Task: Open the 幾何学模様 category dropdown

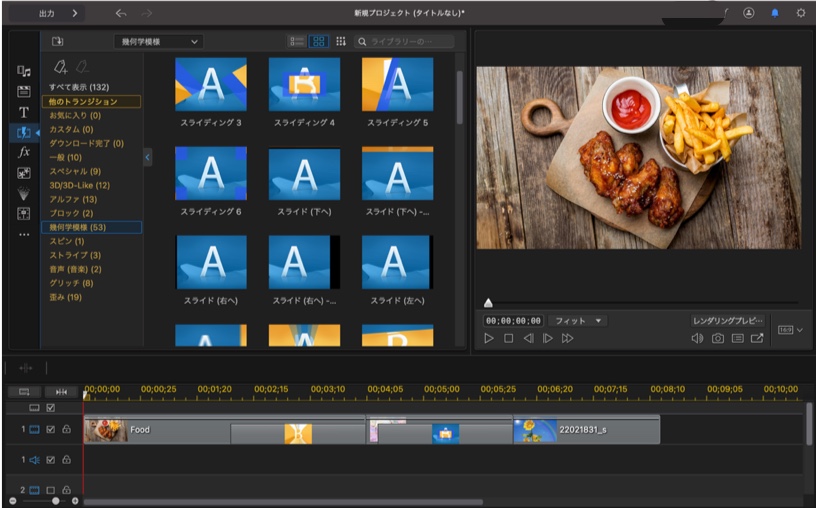Action: (157, 42)
